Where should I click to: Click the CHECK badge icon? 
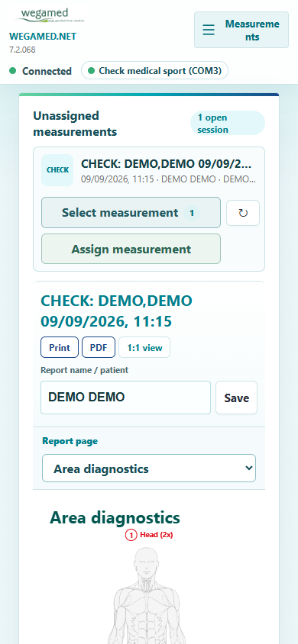[x=57, y=170]
